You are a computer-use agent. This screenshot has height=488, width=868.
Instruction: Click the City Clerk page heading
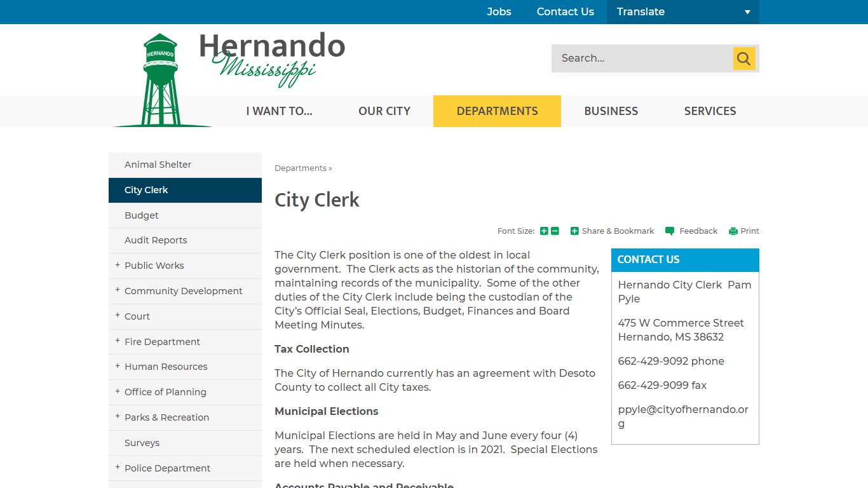[317, 200]
